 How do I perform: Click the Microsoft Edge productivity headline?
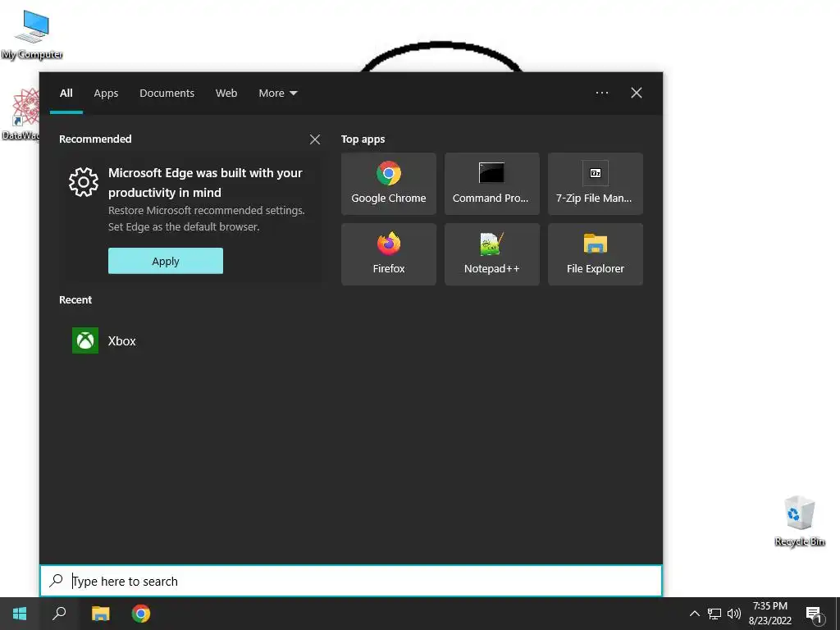(205, 183)
